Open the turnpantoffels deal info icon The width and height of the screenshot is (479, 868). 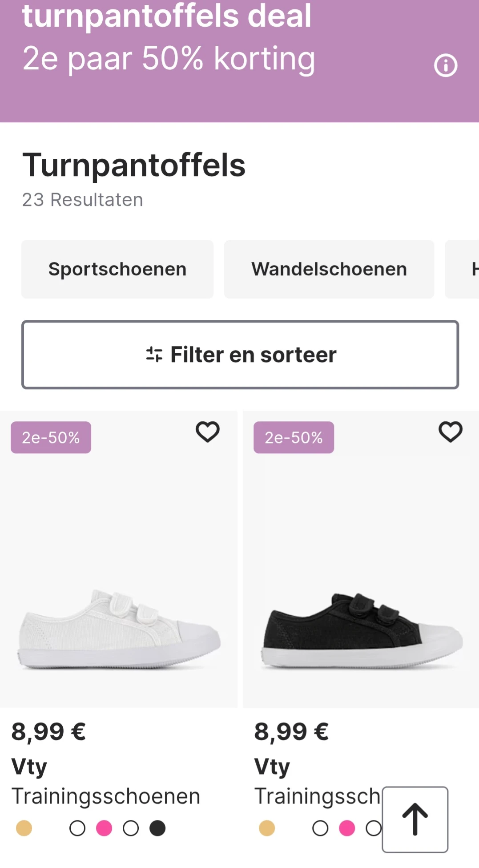(446, 66)
